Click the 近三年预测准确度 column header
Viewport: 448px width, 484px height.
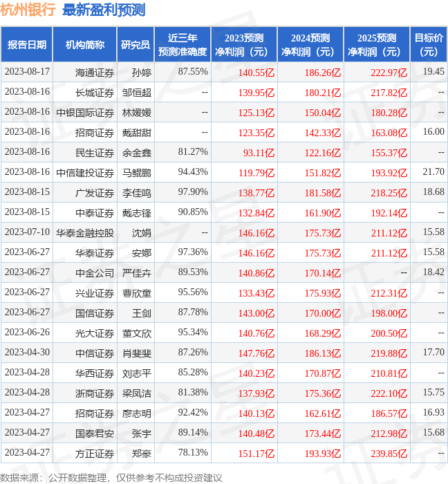pyautogui.click(x=183, y=45)
